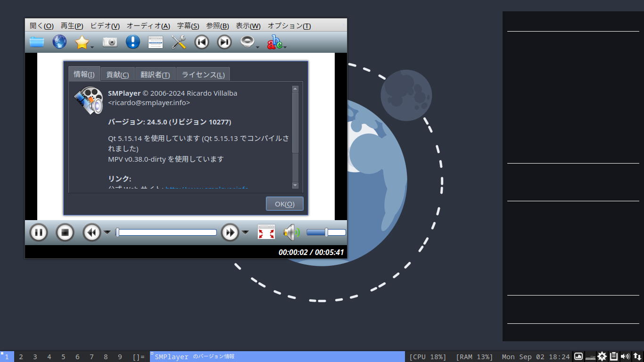Open the rewind options dropdown arrow
The image size is (644, 362).
[x=107, y=232]
